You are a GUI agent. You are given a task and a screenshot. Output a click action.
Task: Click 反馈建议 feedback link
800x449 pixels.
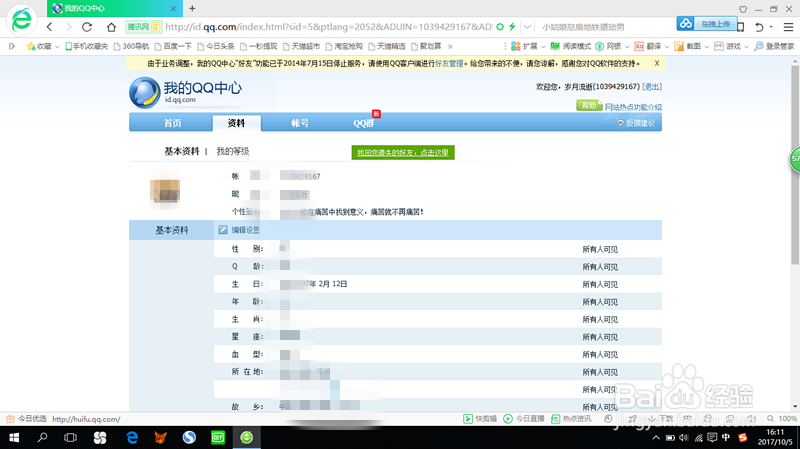[x=636, y=123]
